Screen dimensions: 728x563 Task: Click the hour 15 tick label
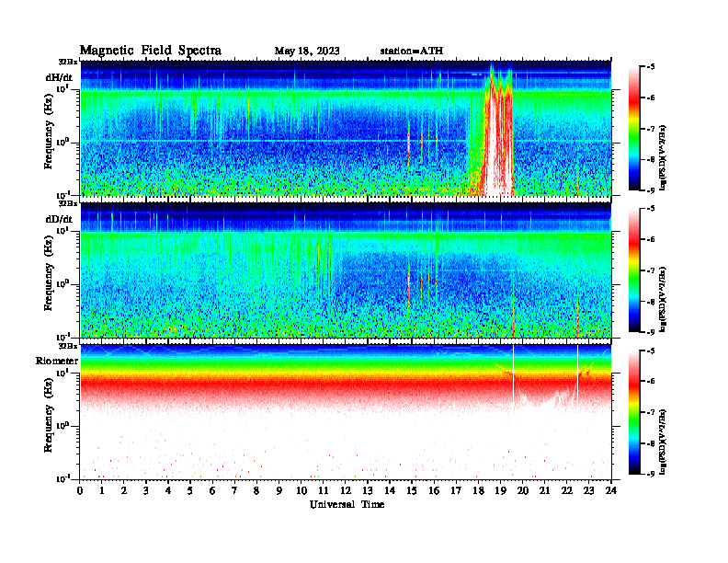(412, 491)
